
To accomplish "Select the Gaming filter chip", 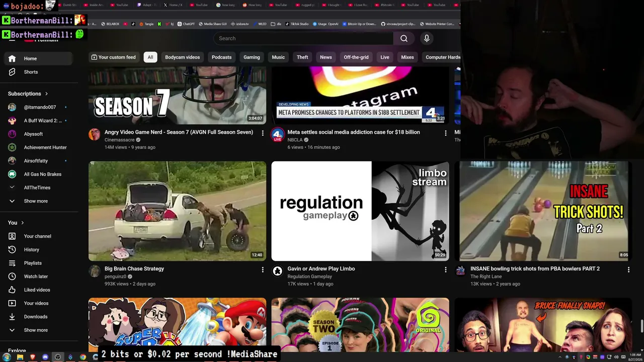I will pos(252,57).
